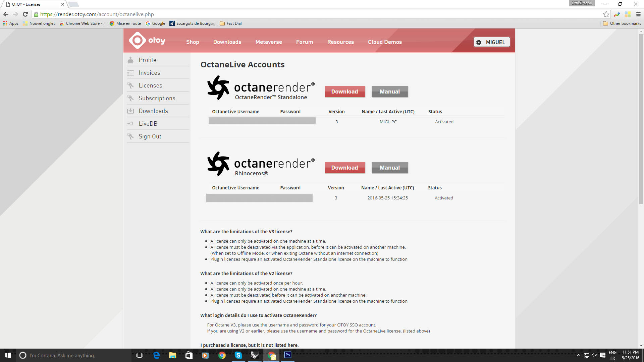
Task: Go to Subscriptions in the sidebar
Action: click(157, 98)
